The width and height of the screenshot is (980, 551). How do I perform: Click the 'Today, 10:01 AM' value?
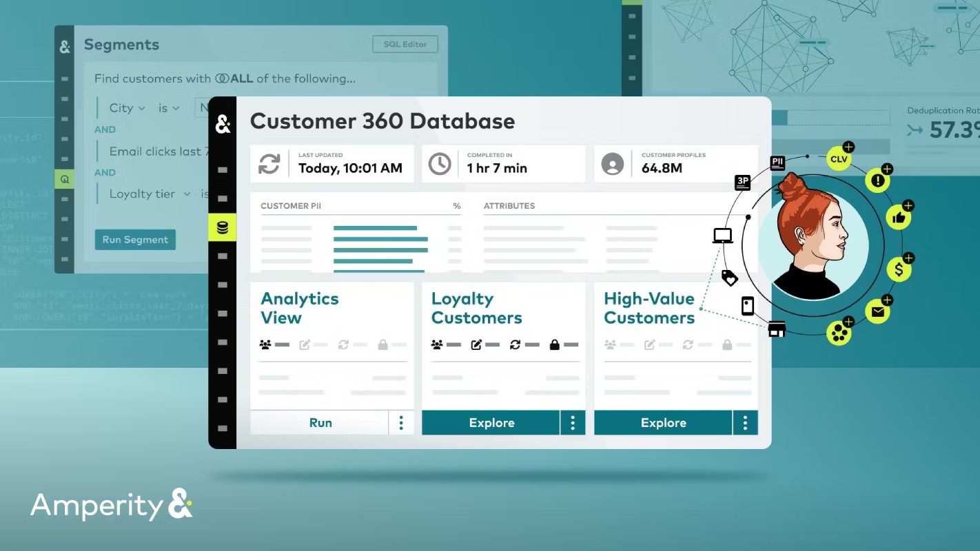point(350,168)
